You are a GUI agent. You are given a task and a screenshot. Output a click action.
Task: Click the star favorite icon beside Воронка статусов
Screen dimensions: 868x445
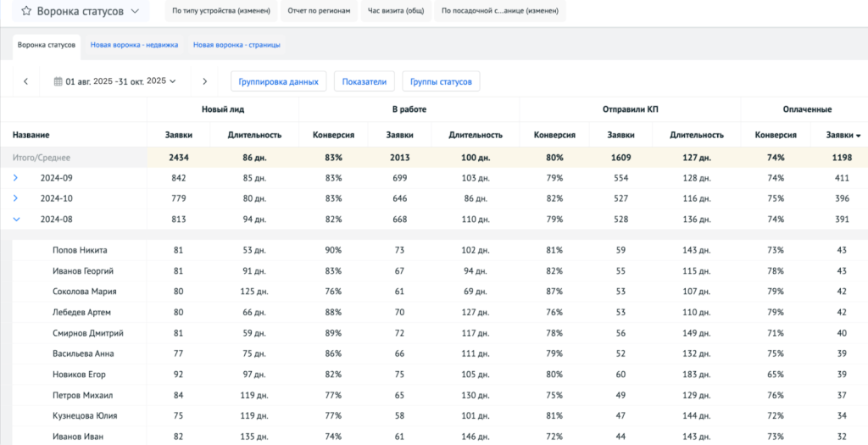click(x=26, y=12)
